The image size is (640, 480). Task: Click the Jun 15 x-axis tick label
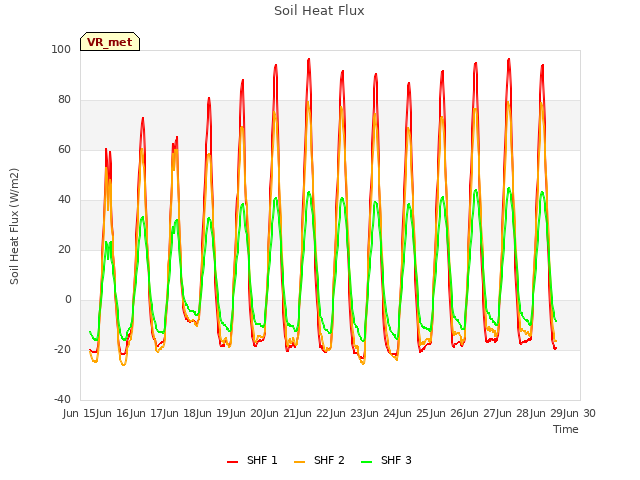pos(80,413)
